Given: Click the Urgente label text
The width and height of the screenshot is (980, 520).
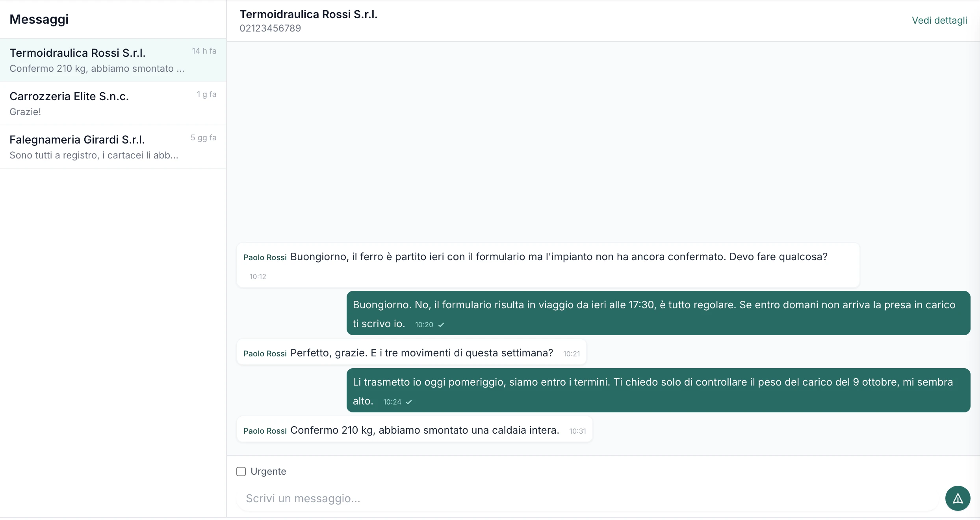Looking at the screenshot, I should point(268,472).
